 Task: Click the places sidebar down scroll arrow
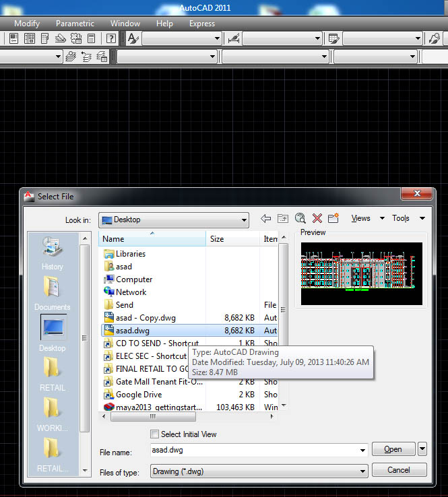pos(85,470)
